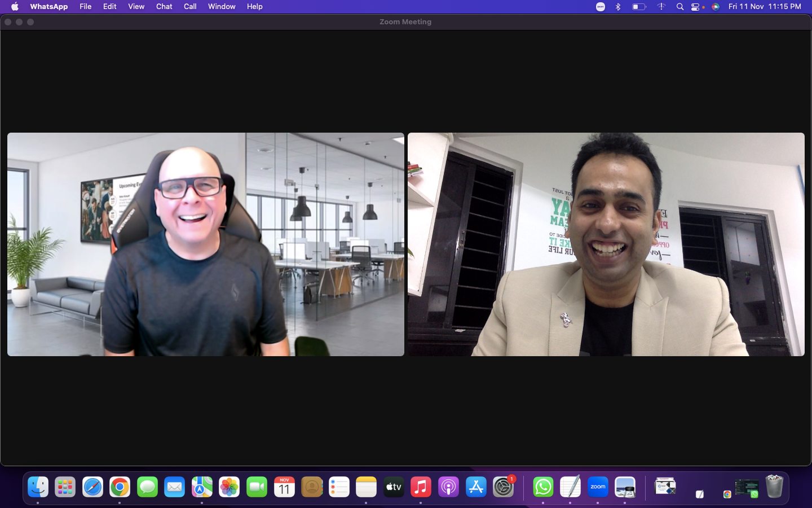Open the Call menu

pyautogui.click(x=190, y=7)
